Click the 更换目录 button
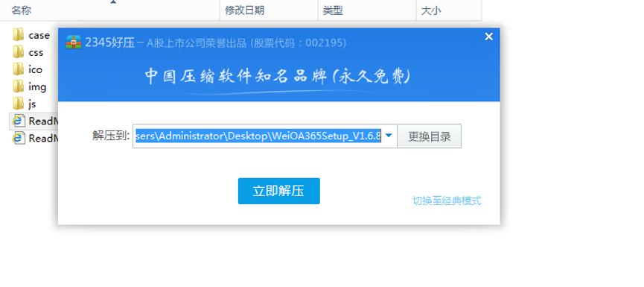The height and width of the screenshot is (287, 644). (x=429, y=136)
